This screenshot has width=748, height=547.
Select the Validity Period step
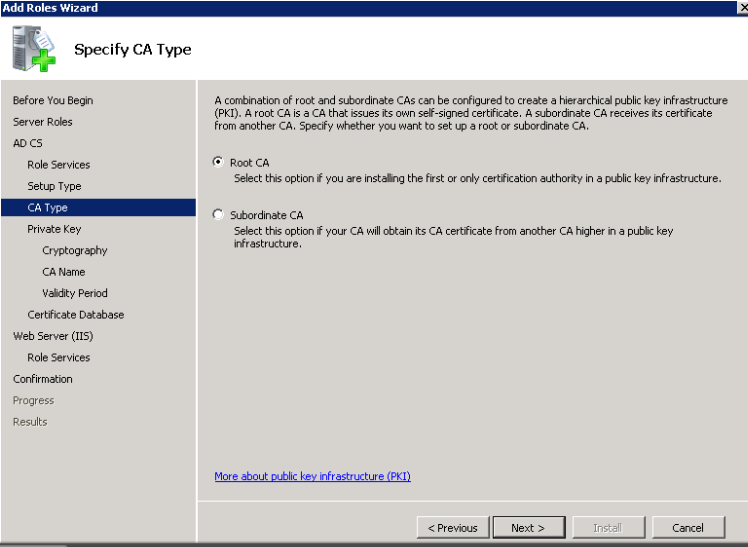click(x=74, y=293)
